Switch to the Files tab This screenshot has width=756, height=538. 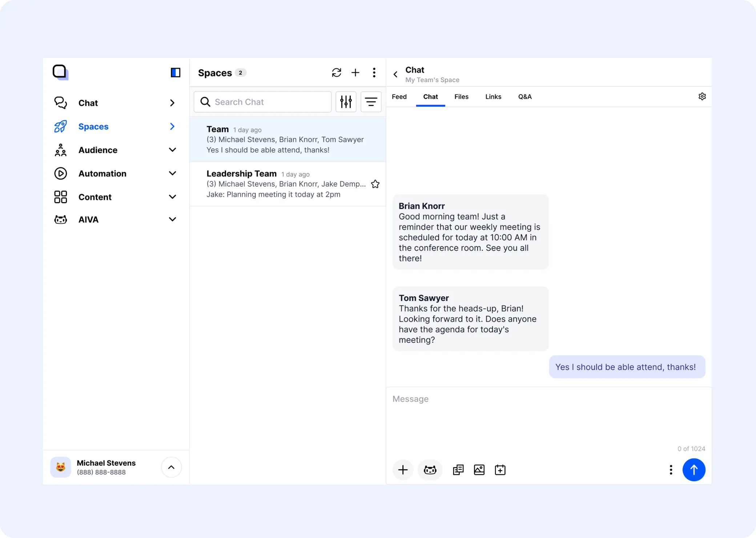pyautogui.click(x=461, y=97)
